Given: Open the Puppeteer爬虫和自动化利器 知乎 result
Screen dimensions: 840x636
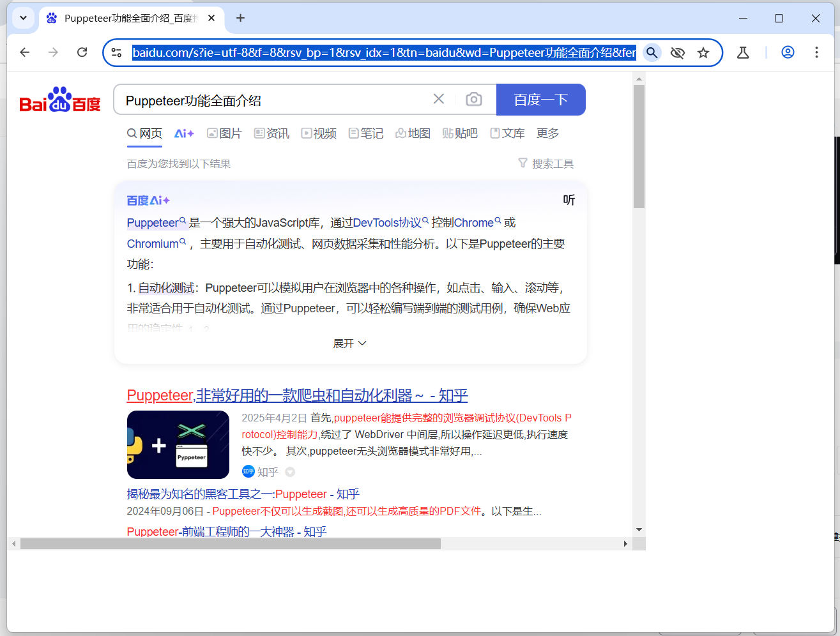Looking at the screenshot, I should coord(297,395).
